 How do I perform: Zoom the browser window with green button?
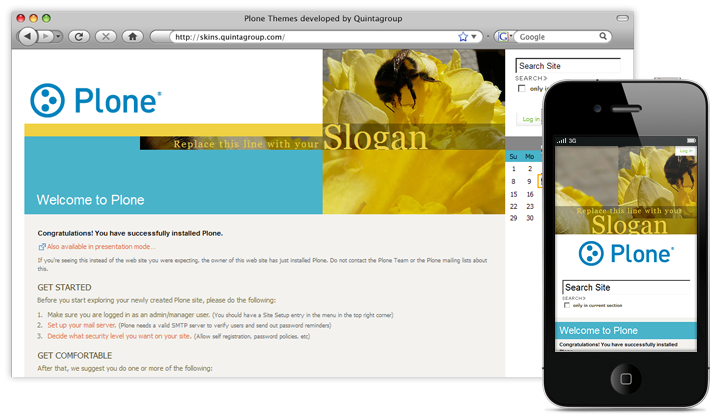46,18
